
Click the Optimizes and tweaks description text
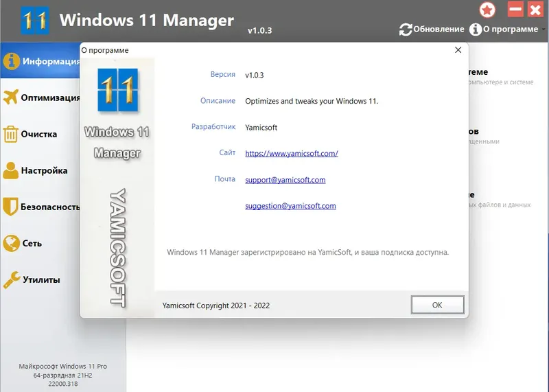point(312,101)
